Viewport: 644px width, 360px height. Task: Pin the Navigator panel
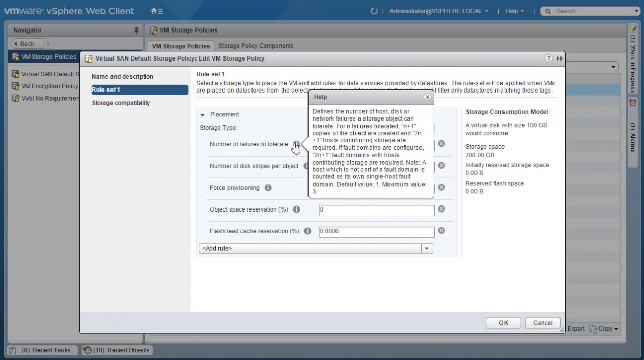(x=136, y=31)
